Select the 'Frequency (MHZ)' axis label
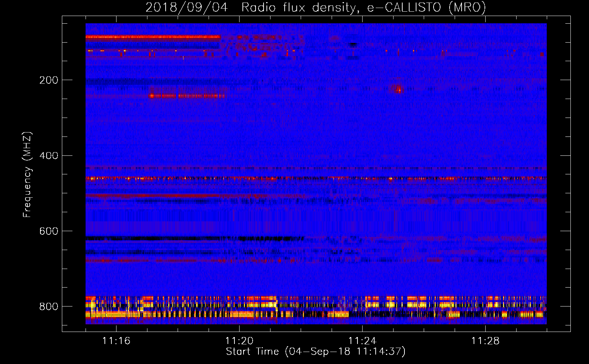The height and width of the screenshot is (364, 589). click(27, 175)
